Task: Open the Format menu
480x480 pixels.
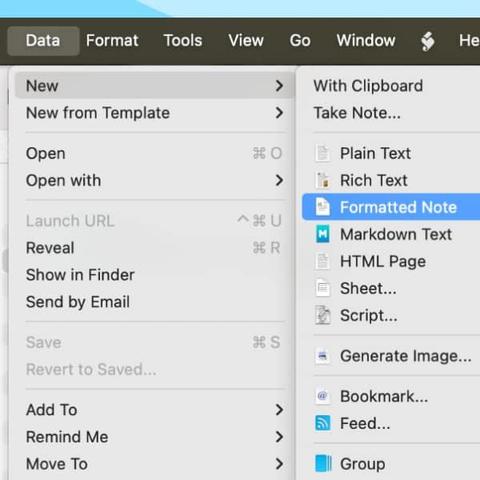Action: [112, 41]
